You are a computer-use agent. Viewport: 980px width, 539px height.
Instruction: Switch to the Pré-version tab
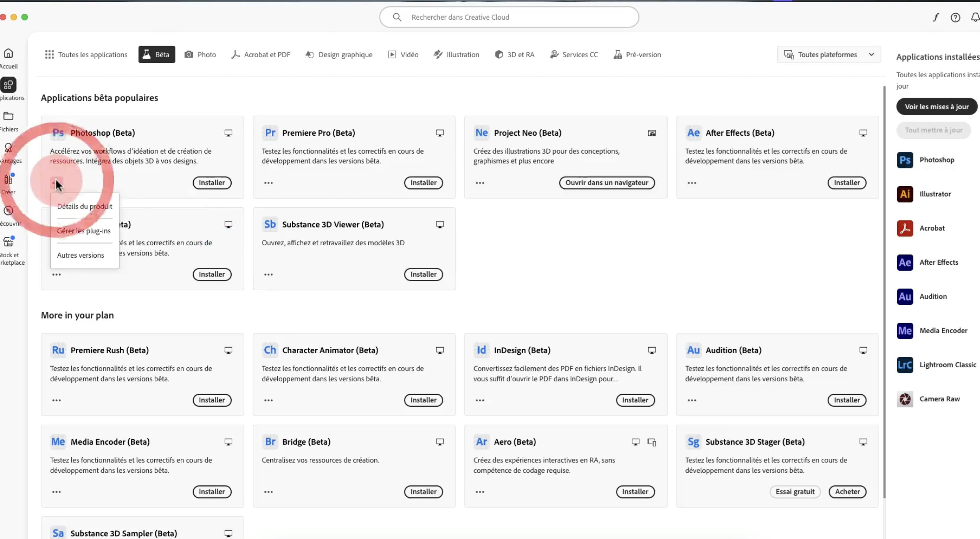coord(637,55)
